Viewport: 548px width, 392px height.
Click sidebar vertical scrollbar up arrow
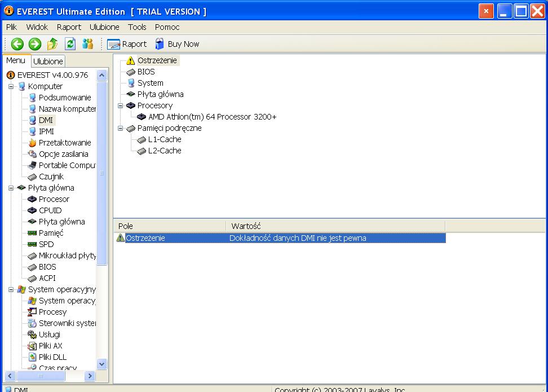101,75
